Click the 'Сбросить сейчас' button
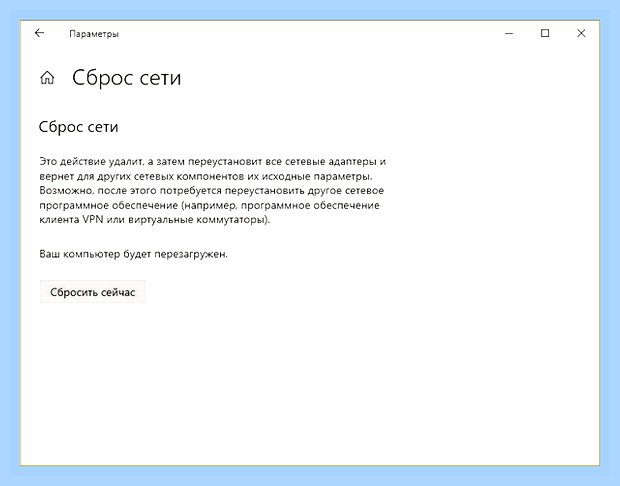The height and width of the screenshot is (486, 620). tap(93, 292)
